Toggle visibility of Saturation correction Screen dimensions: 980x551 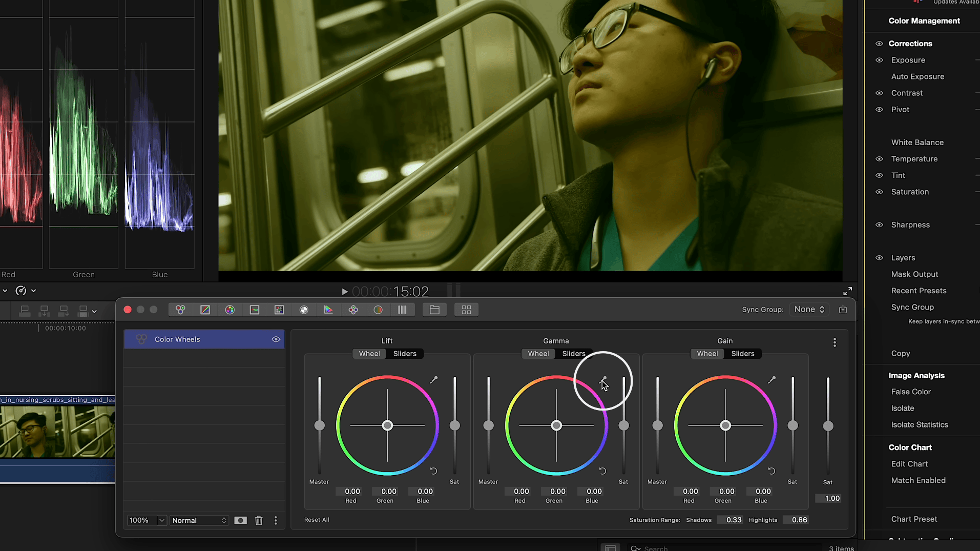(x=879, y=192)
